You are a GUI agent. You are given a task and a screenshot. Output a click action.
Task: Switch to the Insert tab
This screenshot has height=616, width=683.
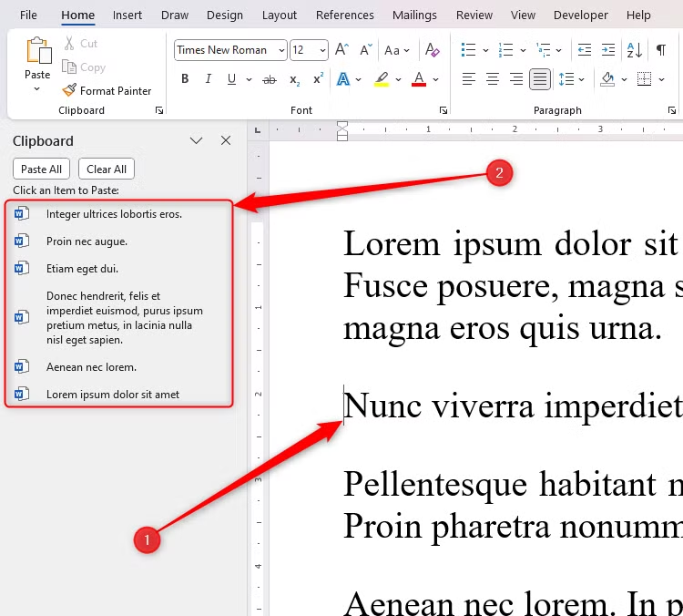(x=127, y=15)
